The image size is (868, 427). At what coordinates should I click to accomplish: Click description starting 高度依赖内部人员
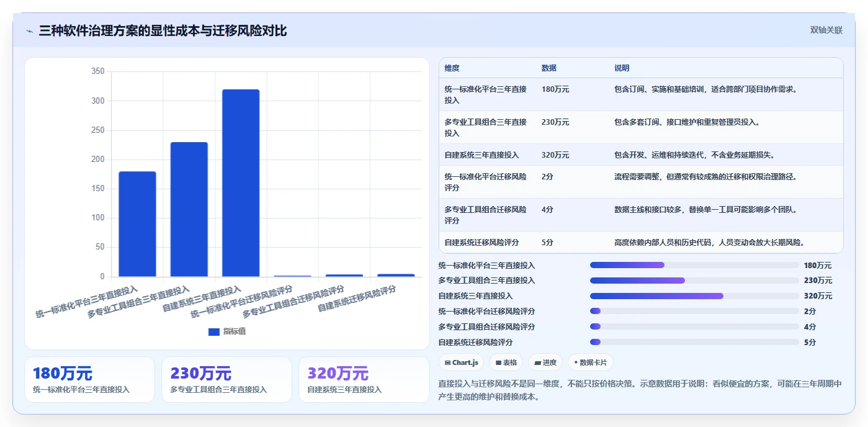(709, 242)
